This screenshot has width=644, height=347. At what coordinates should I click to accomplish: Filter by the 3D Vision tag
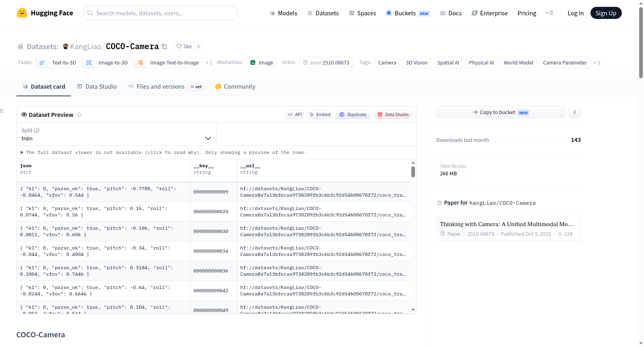(x=417, y=62)
